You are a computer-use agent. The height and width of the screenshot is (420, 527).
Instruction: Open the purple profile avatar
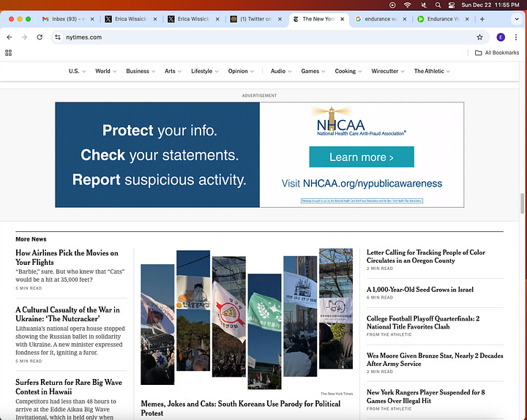point(501,37)
